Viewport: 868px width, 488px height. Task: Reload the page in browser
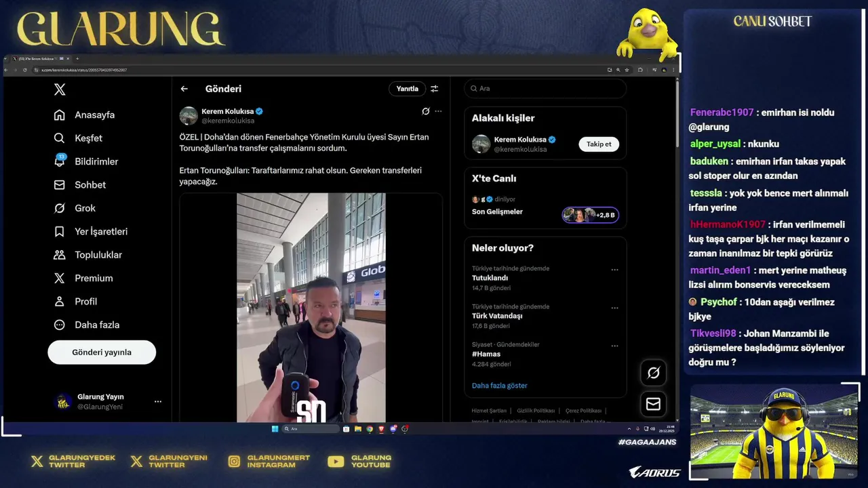[25, 70]
